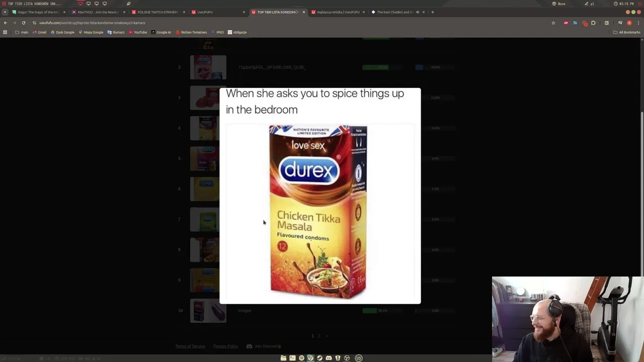644x362 pixels.
Task: Click the green win-rate bar in row 2
Action: [x=375, y=67]
